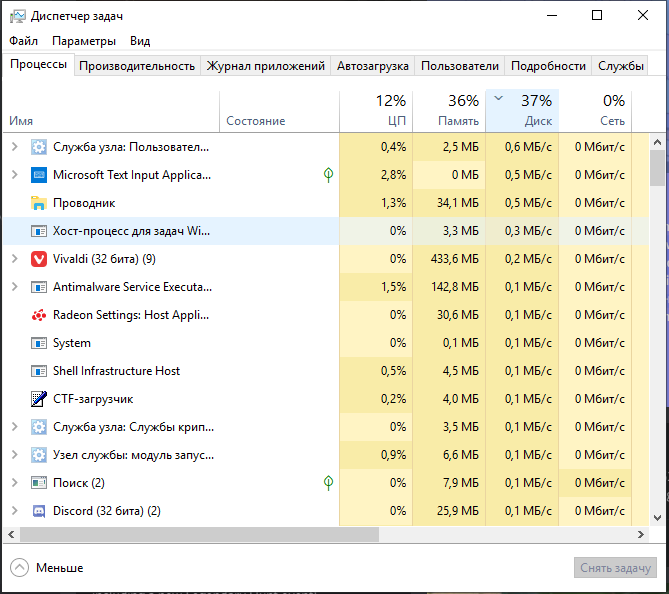This screenshot has height=594, width=669.
Task: Click the Antimalware Service Executable icon
Action: pos(39,287)
